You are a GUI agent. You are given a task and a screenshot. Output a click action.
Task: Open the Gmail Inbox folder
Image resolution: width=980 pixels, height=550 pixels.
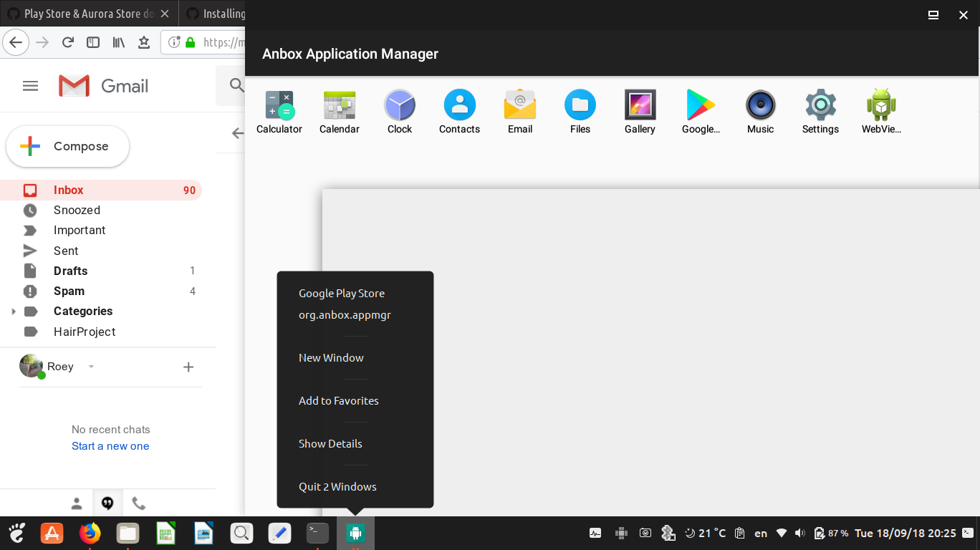101,190
